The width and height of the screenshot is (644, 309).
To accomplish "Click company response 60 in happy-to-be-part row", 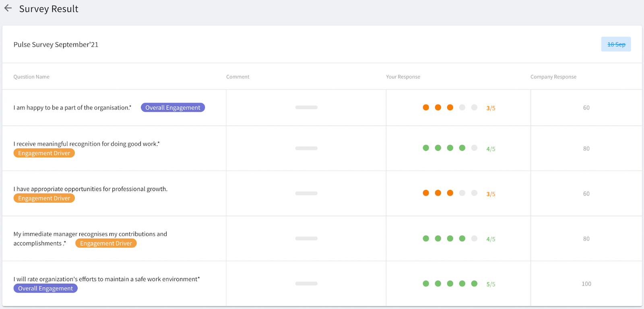I will coord(586,108).
